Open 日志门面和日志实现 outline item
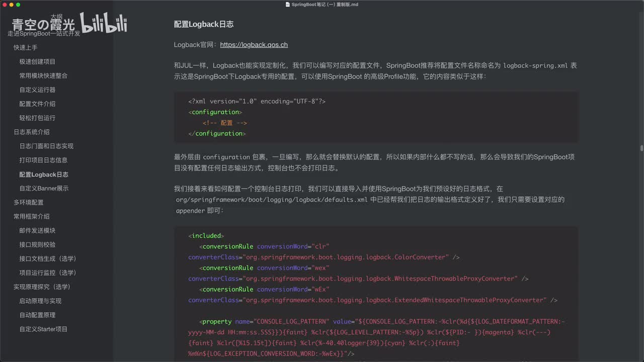 (x=47, y=146)
